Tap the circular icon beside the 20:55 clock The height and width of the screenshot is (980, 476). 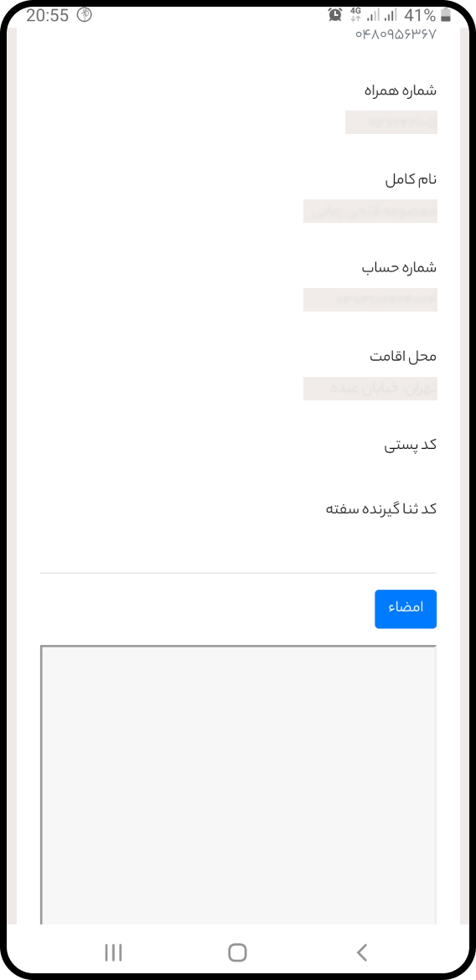pos(84,14)
